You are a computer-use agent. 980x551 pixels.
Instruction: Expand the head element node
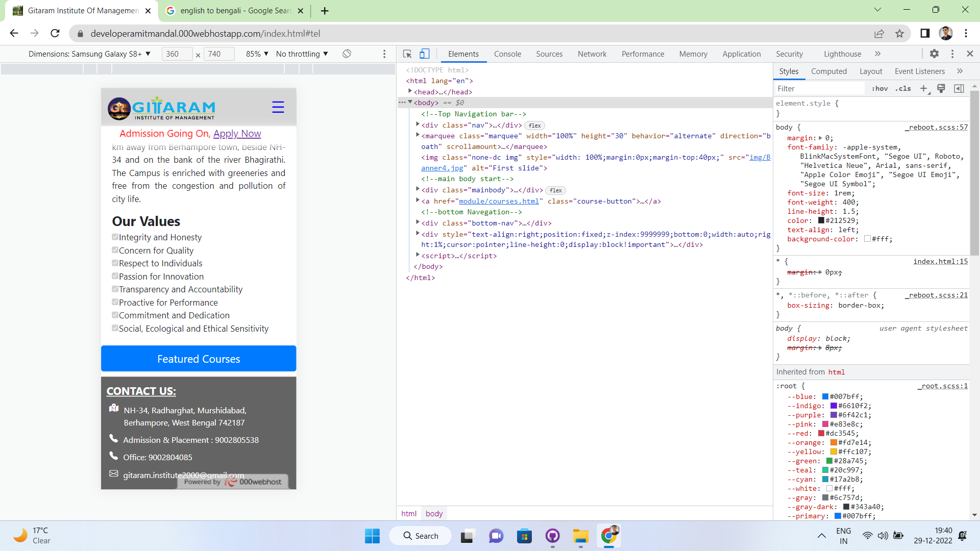[x=410, y=91]
